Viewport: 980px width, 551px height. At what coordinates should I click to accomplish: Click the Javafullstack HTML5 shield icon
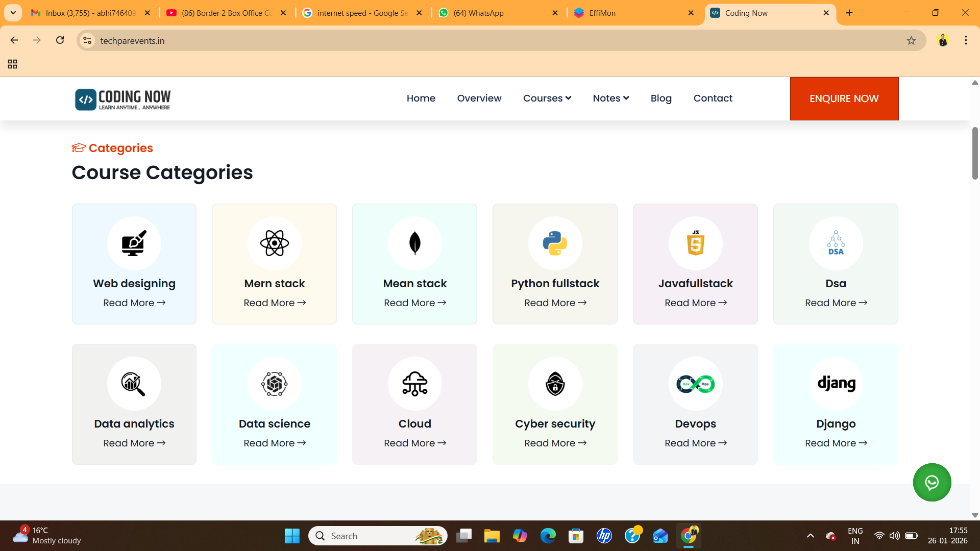tap(695, 243)
